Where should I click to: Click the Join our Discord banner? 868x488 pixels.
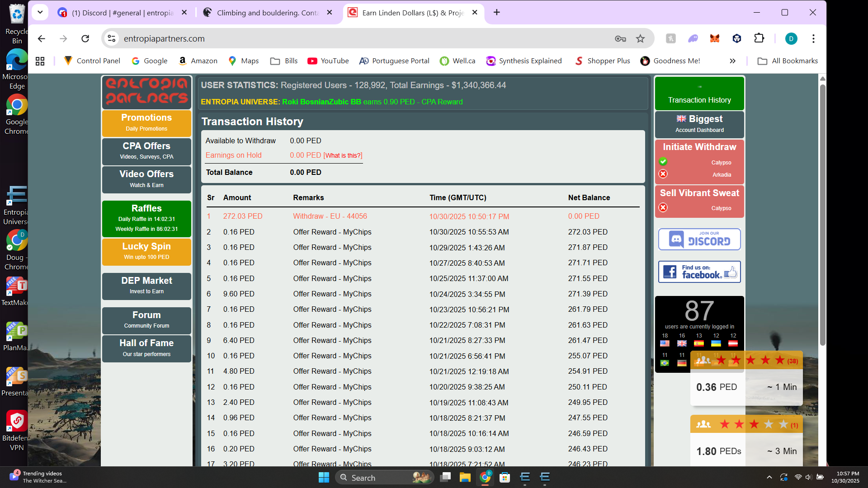[699, 239]
